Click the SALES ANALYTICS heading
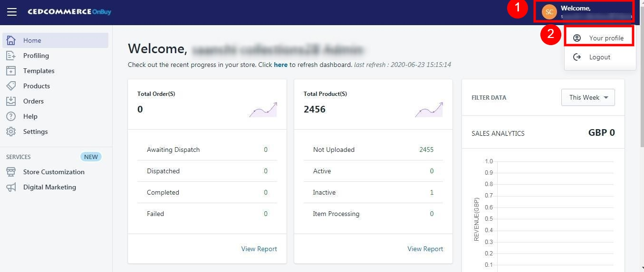 498,133
